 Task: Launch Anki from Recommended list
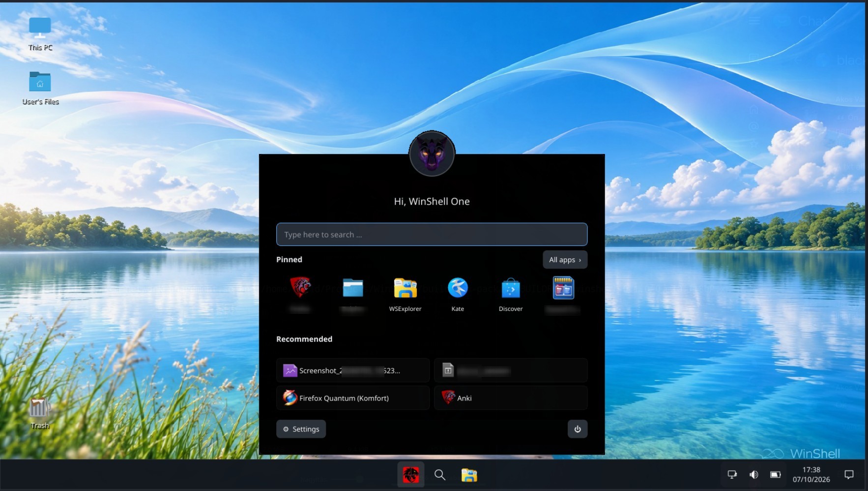point(511,398)
